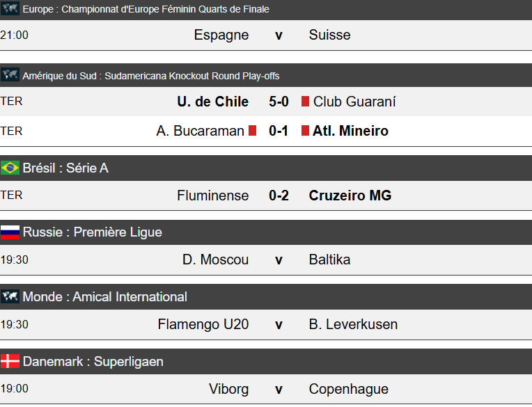This screenshot has width=532, height=407.
Task: Click the Monde world map icon
Action: [10, 297]
